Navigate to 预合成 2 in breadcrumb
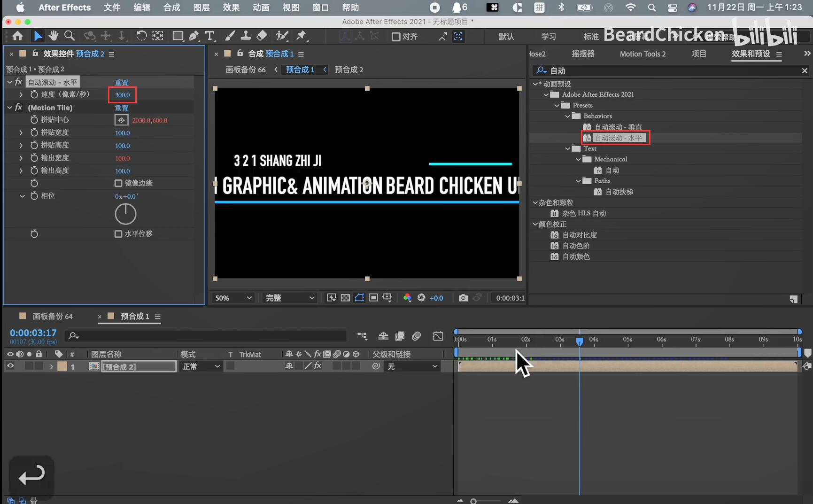The width and height of the screenshot is (813, 504). [x=348, y=70]
